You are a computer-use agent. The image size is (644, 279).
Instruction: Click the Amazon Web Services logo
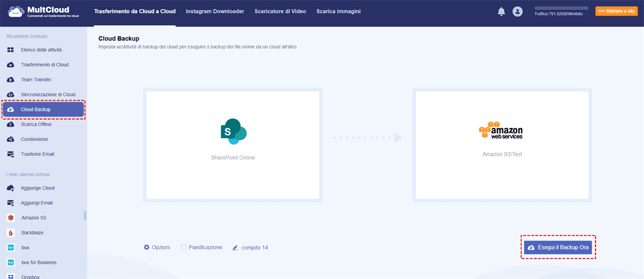click(501, 131)
